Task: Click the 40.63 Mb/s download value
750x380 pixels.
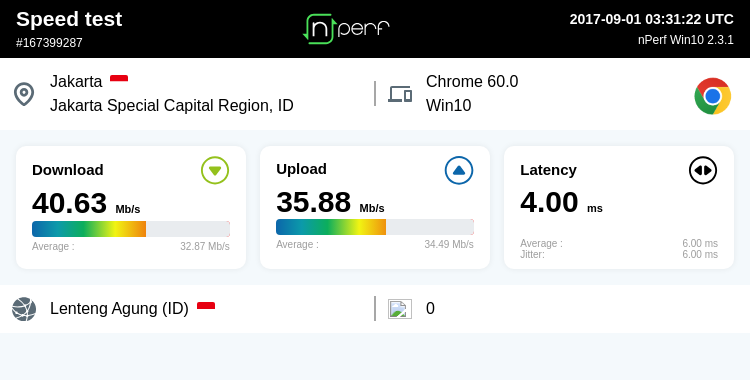Action: [x=86, y=203]
